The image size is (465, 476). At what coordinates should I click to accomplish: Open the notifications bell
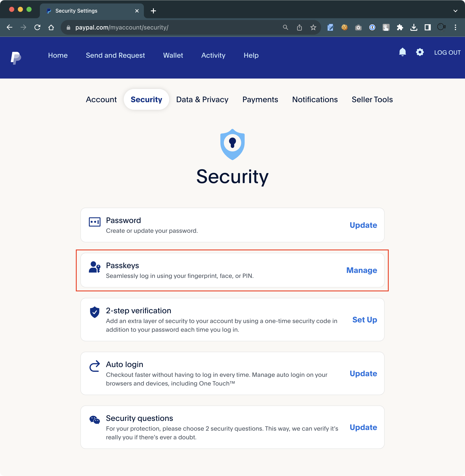pyautogui.click(x=402, y=52)
